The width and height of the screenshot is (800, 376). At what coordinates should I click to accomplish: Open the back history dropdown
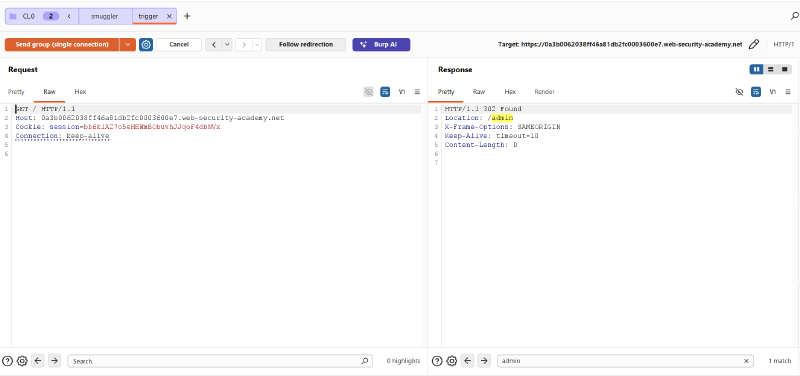[x=227, y=45]
